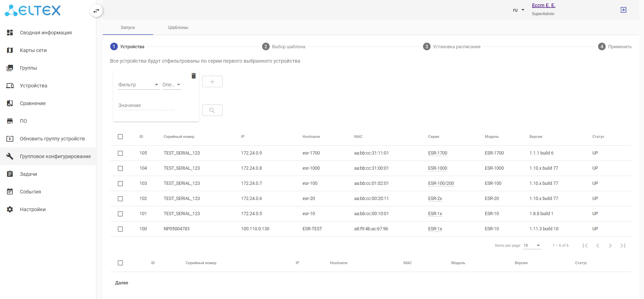Open the Items per page dropdown
The height and width of the screenshot is (299, 644).
click(x=532, y=245)
